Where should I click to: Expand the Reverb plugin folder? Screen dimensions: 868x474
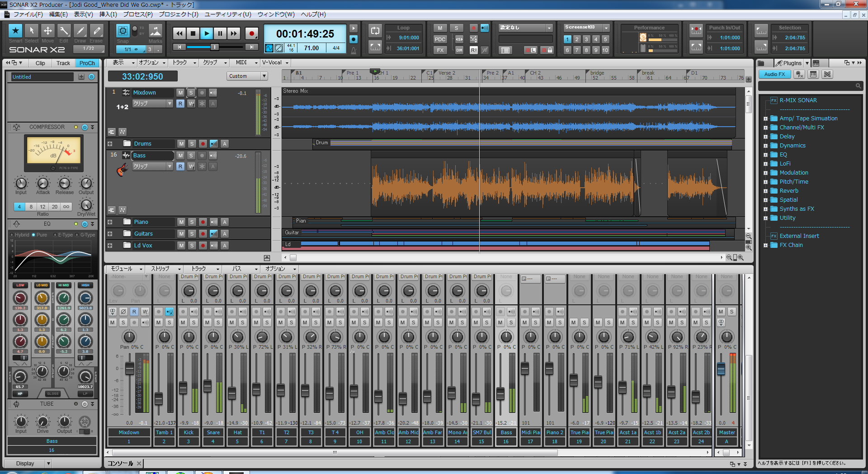(x=765, y=191)
